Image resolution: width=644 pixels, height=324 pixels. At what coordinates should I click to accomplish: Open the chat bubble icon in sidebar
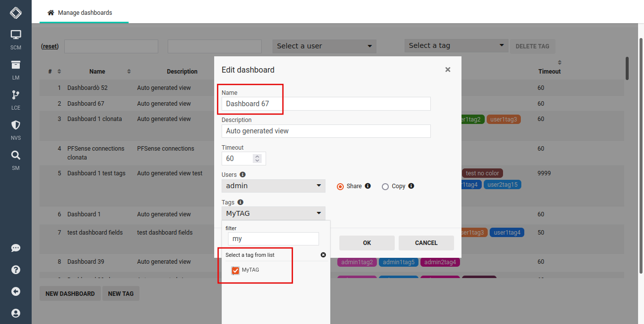point(15,248)
